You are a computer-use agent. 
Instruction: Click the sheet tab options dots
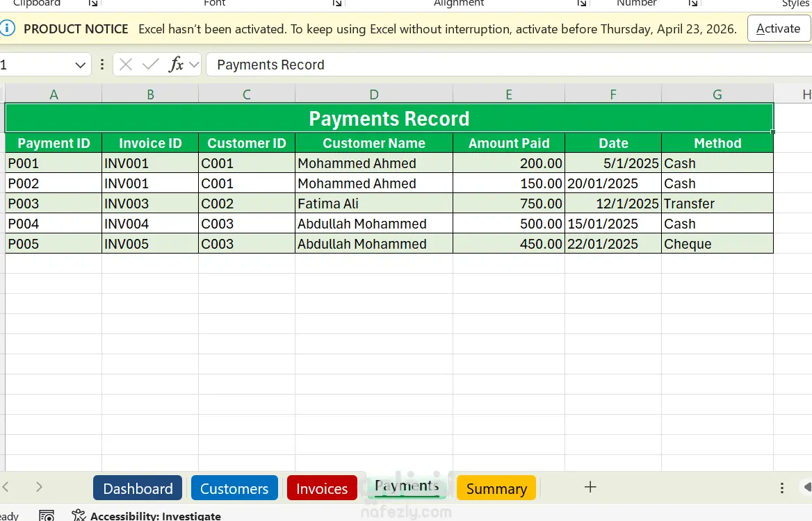pyautogui.click(x=782, y=488)
